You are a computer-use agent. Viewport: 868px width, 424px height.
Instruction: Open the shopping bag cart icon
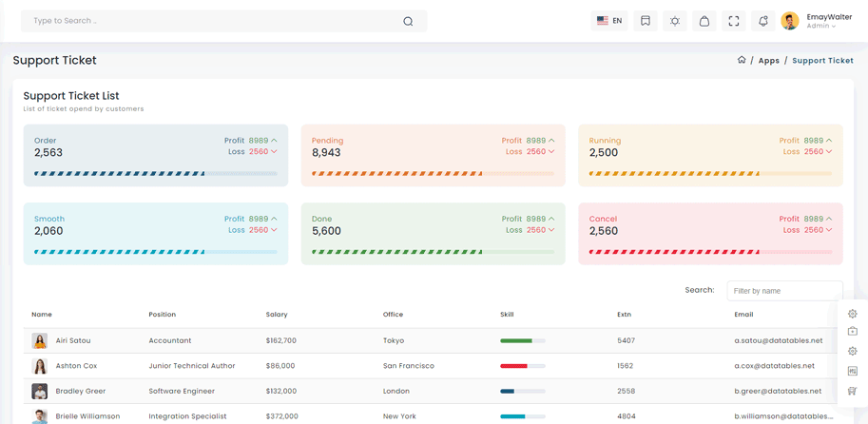[704, 21]
